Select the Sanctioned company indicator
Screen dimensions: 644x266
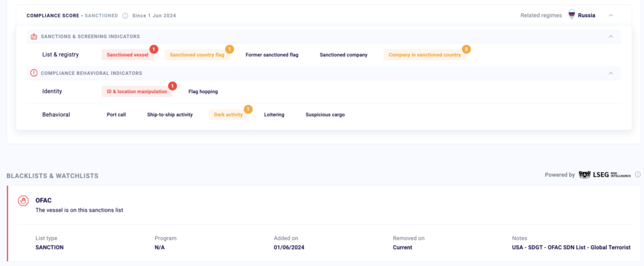point(343,55)
